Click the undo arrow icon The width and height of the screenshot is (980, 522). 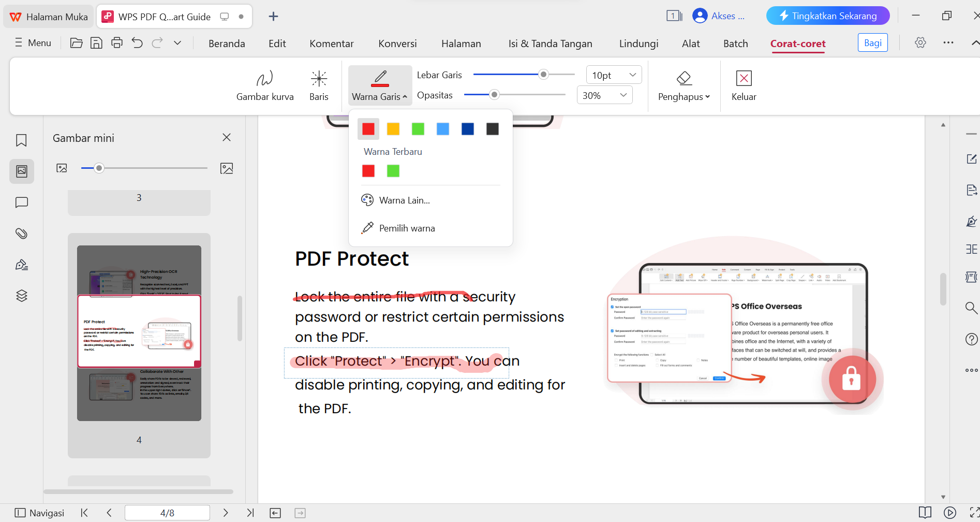tap(137, 42)
